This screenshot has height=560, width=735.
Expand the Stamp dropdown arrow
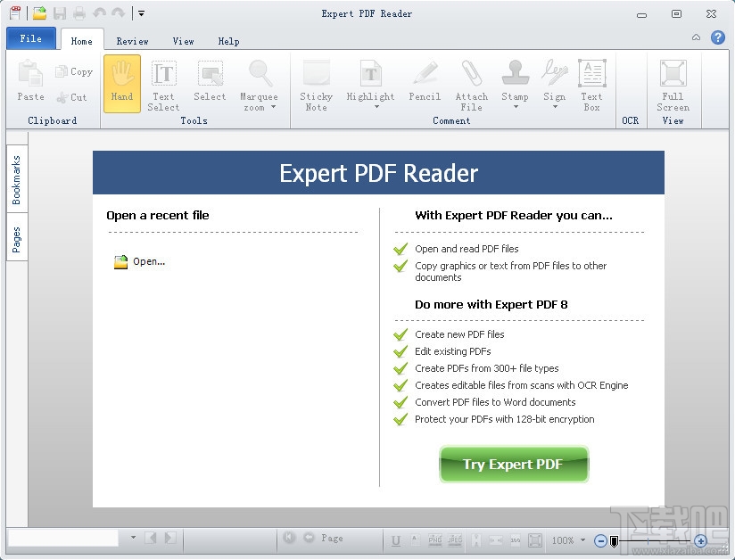click(x=516, y=107)
